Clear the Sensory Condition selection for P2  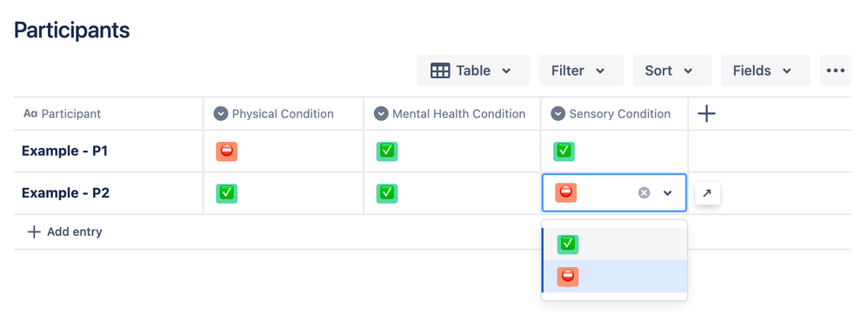pyautogui.click(x=644, y=193)
